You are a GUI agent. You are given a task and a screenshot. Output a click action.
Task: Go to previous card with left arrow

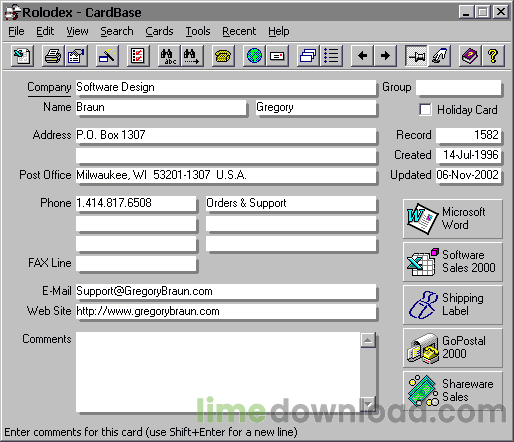[362, 56]
